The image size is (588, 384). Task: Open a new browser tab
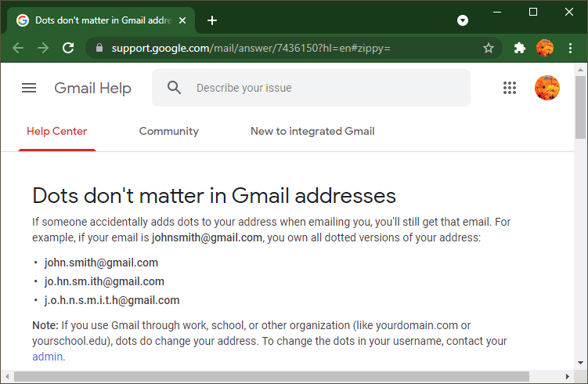pyautogui.click(x=212, y=20)
